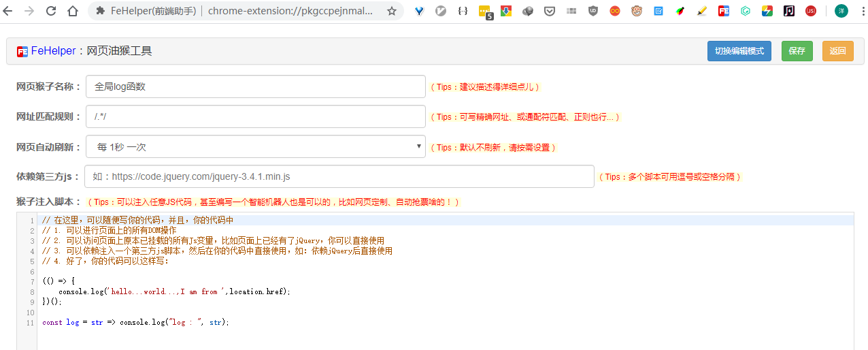Open the yellow extension with badge 5
Image resolution: width=868 pixels, height=350 pixels.
click(x=485, y=12)
